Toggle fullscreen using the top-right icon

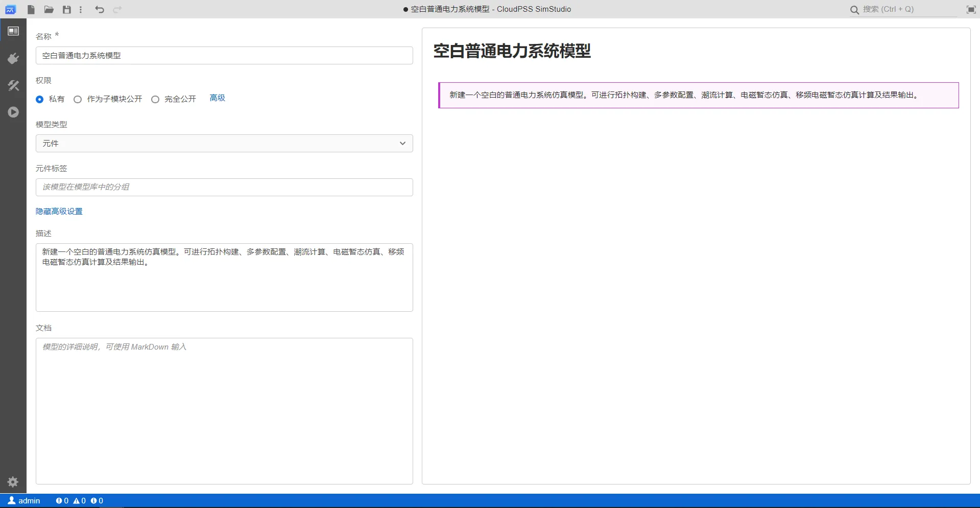coord(971,10)
